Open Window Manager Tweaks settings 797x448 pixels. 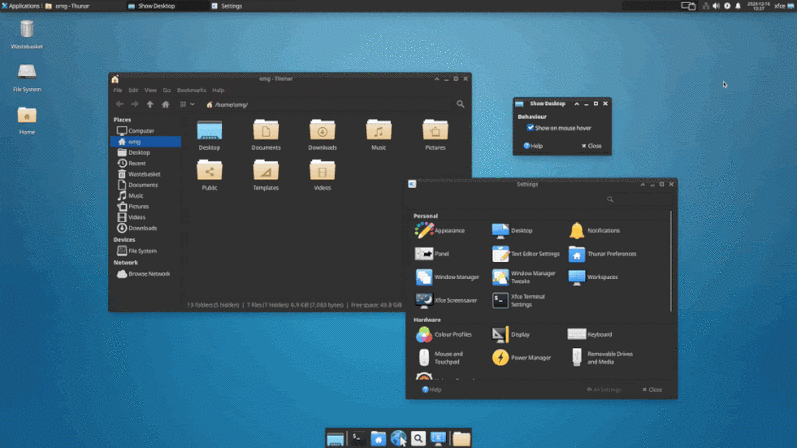point(500,277)
